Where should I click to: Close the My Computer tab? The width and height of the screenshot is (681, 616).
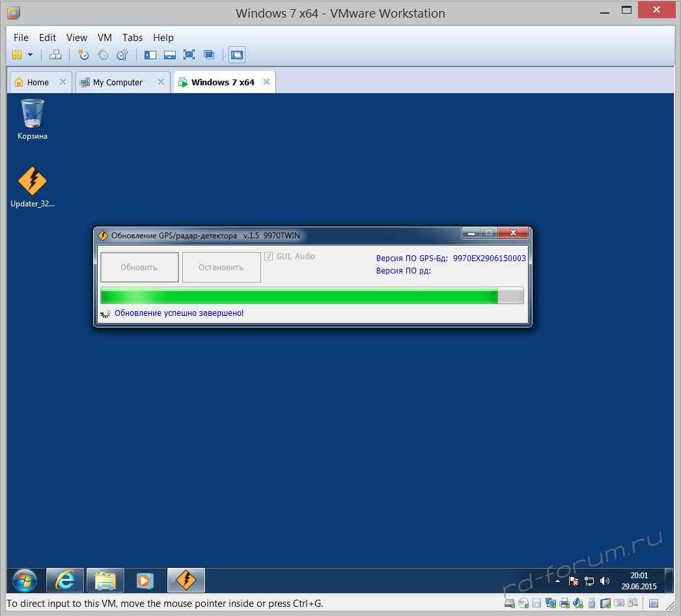click(161, 82)
